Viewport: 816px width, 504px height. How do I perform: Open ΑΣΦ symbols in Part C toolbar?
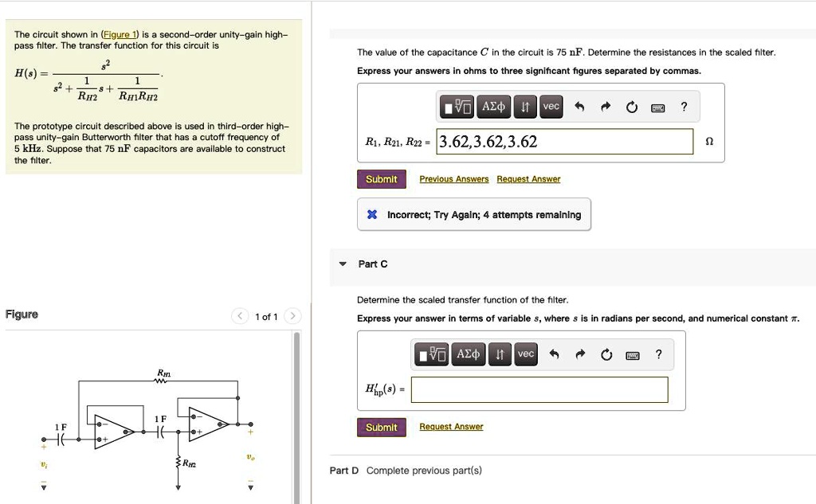click(x=468, y=354)
